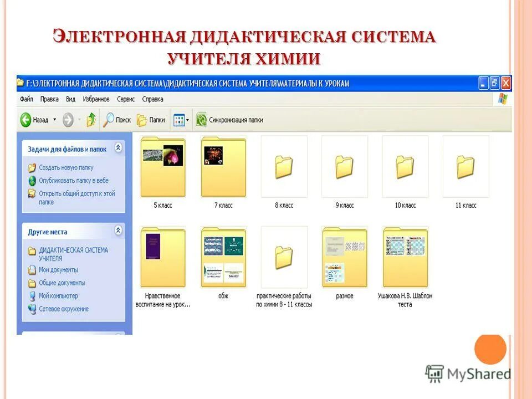
Task: Open Мой компьютер from the sidebar
Action: tap(59, 296)
